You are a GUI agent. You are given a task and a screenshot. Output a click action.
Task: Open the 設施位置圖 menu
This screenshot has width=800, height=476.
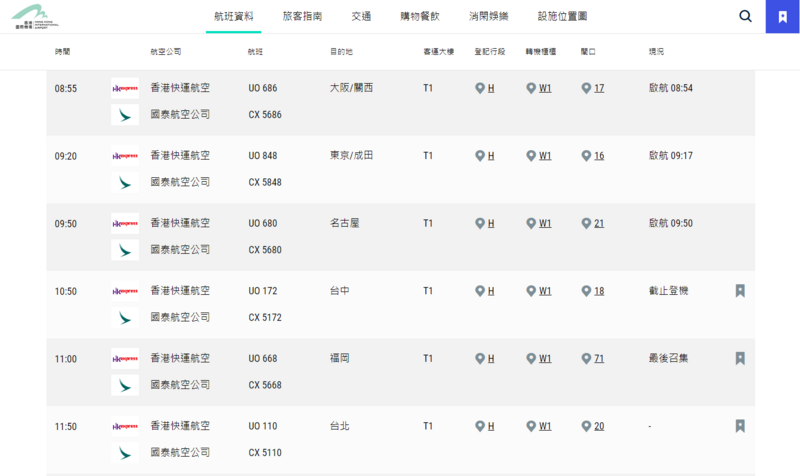(562, 16)
